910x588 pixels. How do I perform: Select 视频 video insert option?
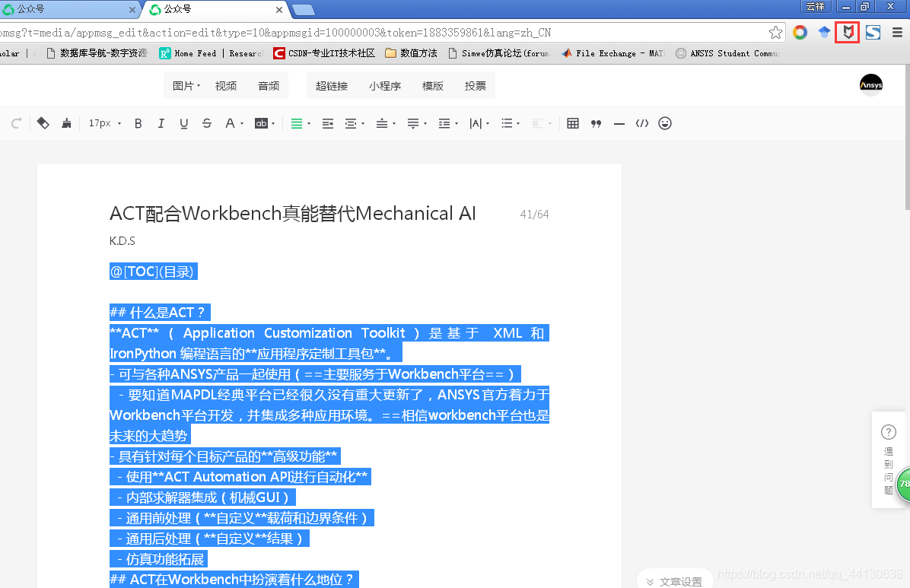(x=226, y=86)
